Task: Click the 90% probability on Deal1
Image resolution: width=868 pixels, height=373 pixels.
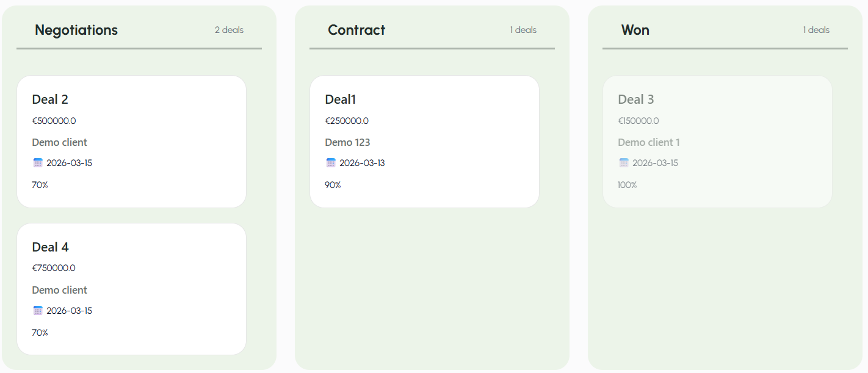Action: coord(333,185)
